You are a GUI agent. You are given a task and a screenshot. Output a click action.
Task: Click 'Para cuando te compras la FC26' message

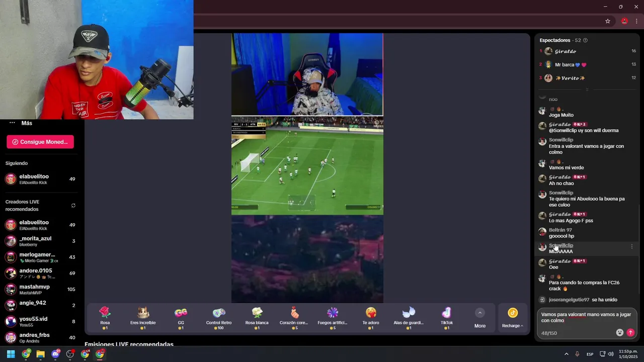[584, 286]
